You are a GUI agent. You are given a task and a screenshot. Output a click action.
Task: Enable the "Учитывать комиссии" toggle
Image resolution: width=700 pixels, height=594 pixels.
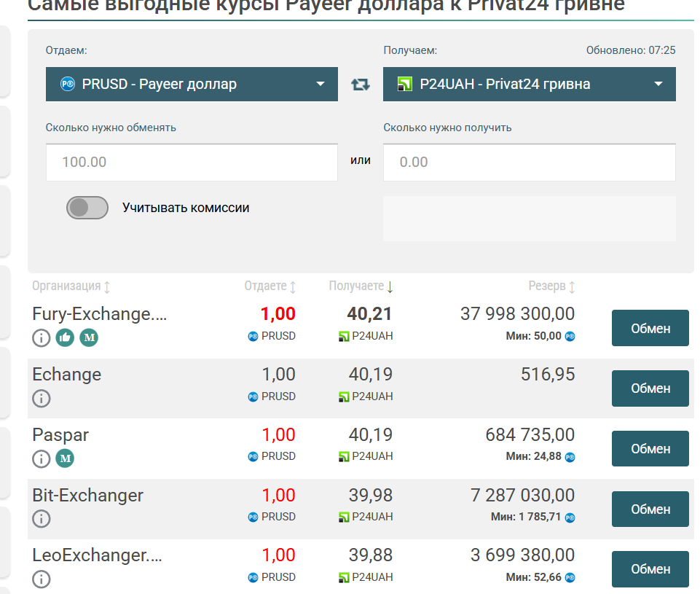point(87,208)
